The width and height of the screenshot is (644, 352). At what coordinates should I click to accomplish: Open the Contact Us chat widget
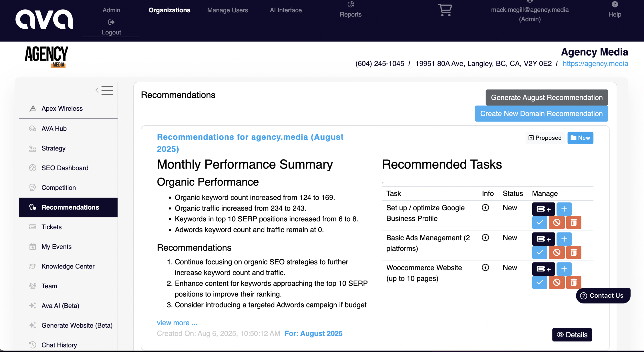(x=603, y=295)
